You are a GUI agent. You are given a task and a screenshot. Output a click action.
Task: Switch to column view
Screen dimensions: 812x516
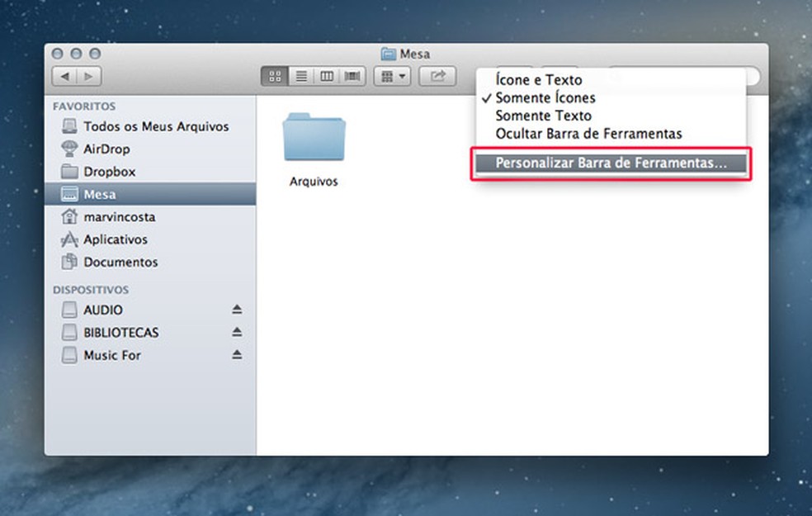[x=327, y=77]
